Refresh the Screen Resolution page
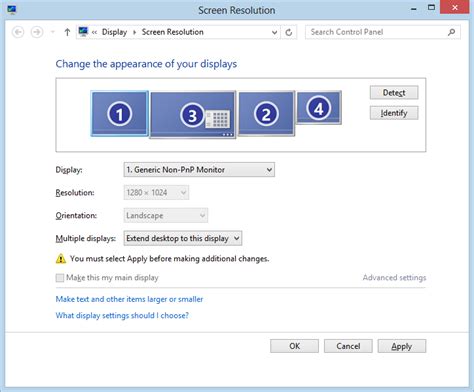This screenshot has width=474, height=392. tap(289, 32)
